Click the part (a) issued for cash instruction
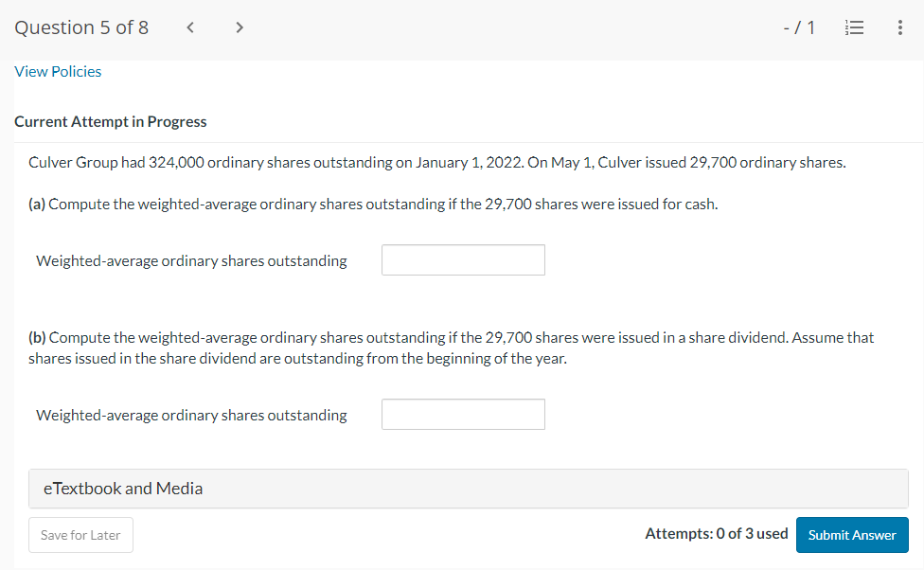Viewport: 924px width, 570px height. click(x=373, y=205)
